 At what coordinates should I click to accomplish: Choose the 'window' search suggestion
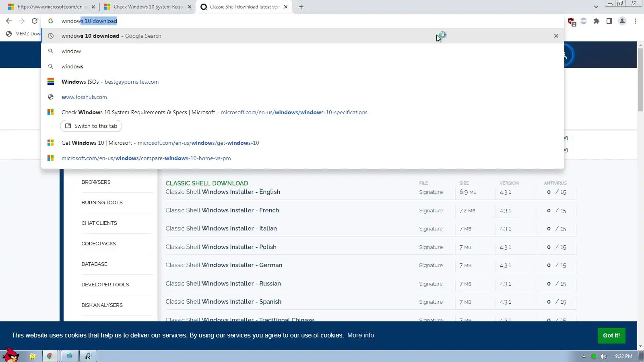(x=302, y=51)
